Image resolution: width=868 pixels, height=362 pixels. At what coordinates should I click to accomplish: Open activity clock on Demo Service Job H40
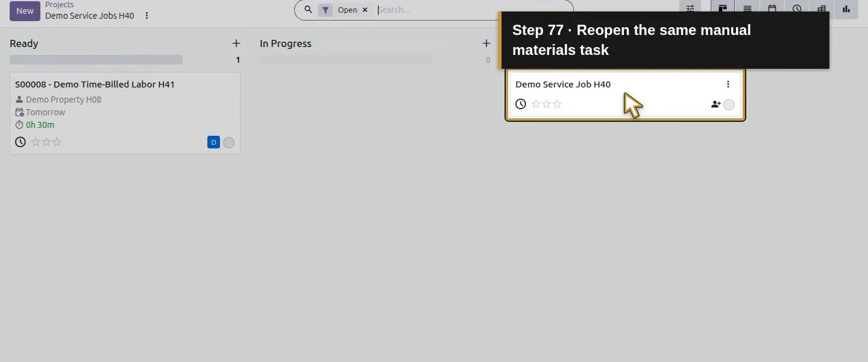tap(521, 104)
